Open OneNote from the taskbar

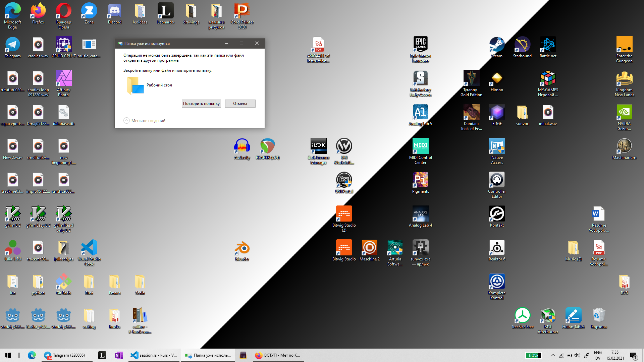click(118, 355)
